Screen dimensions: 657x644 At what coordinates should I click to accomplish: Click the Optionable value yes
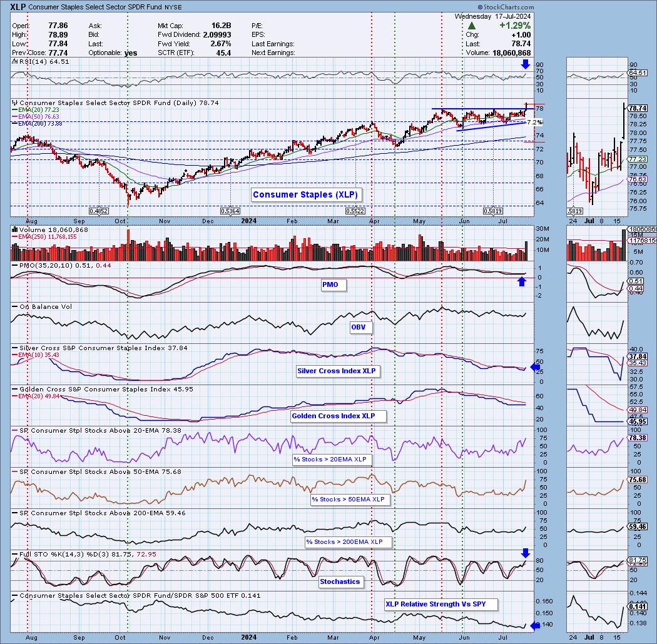click(x=131, y=53)
